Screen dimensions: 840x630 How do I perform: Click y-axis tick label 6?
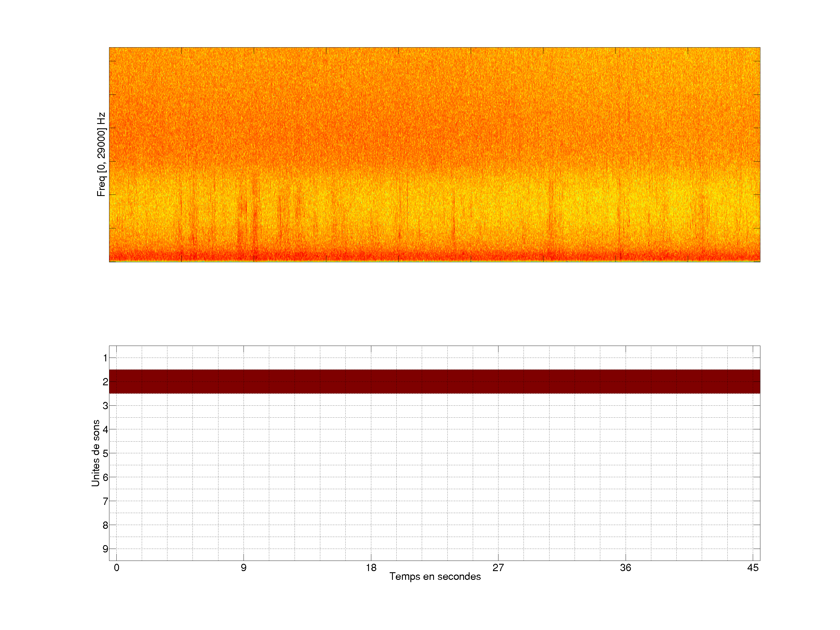[x=105, y=477]
